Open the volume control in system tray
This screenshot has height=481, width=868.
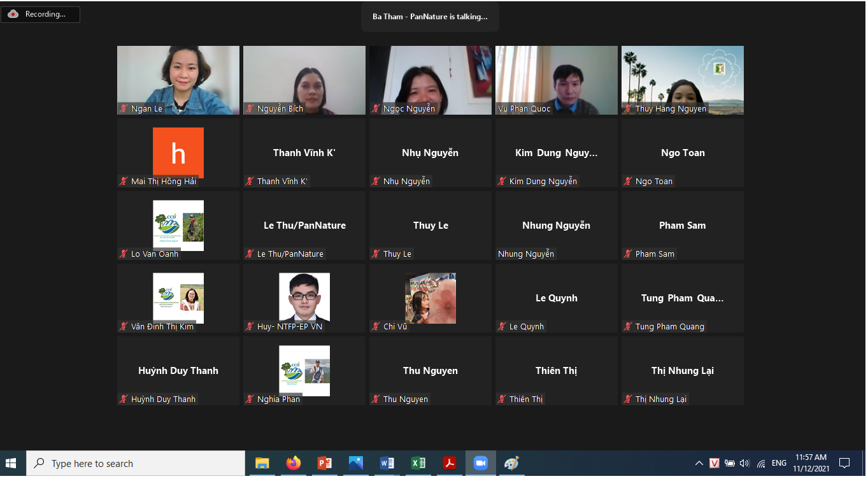(744, 463)
